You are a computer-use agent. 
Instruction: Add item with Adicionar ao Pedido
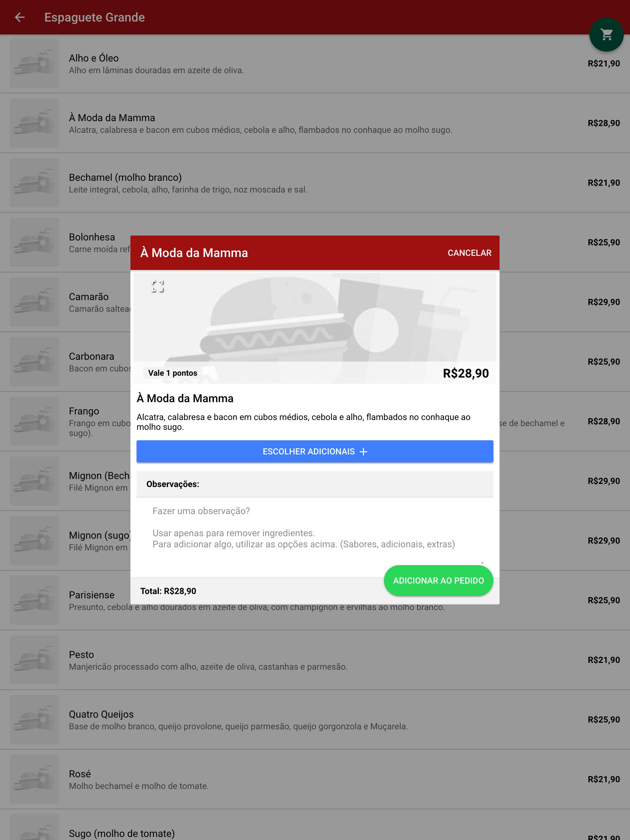click(x=438, y=580)
